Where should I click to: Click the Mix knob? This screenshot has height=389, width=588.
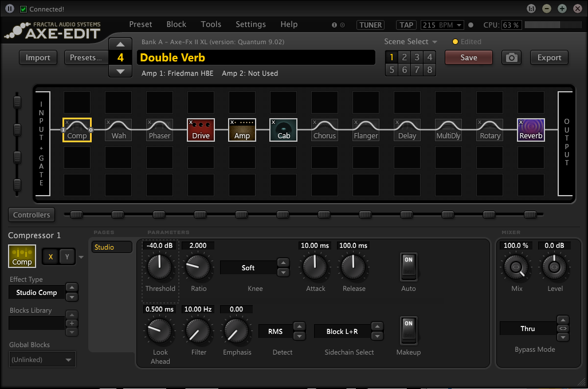pos(516,267)
